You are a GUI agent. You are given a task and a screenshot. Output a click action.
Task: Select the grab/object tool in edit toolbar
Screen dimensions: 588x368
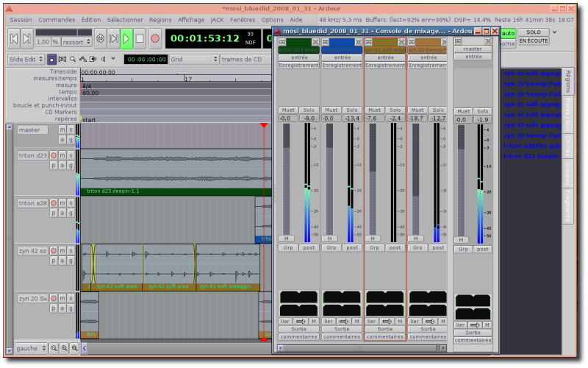click(x=51, y=59)
